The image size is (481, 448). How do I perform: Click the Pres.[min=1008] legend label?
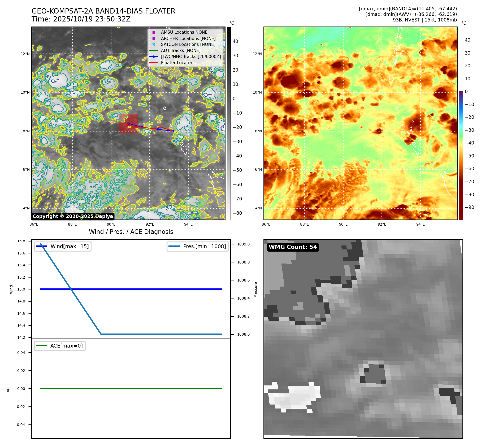point(204,246)
